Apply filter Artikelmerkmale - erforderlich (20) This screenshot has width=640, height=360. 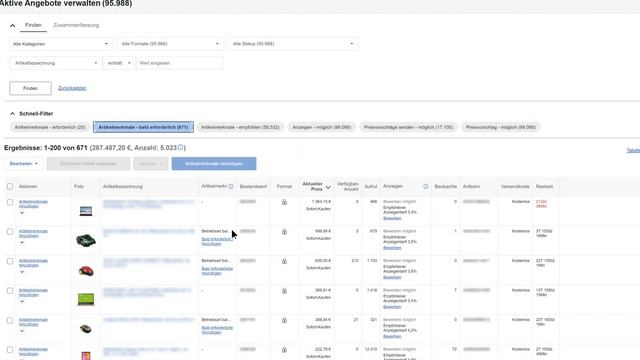click(x=50, y=127)
